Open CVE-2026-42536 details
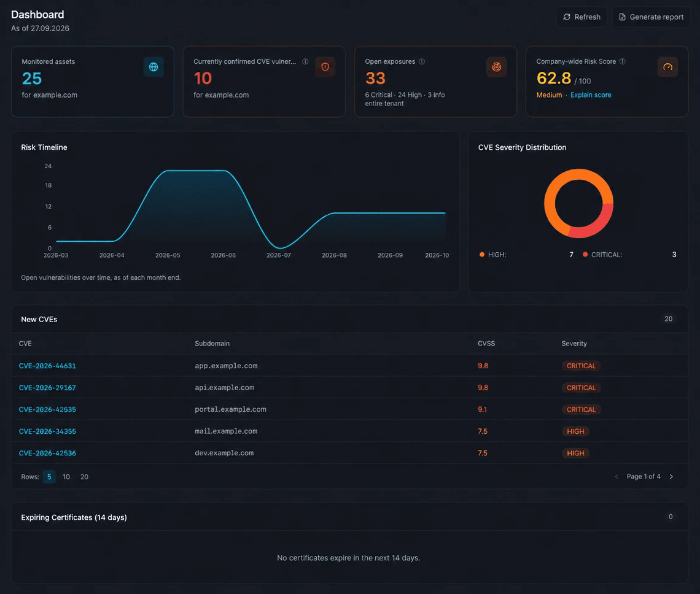 (x=47, y=453)
